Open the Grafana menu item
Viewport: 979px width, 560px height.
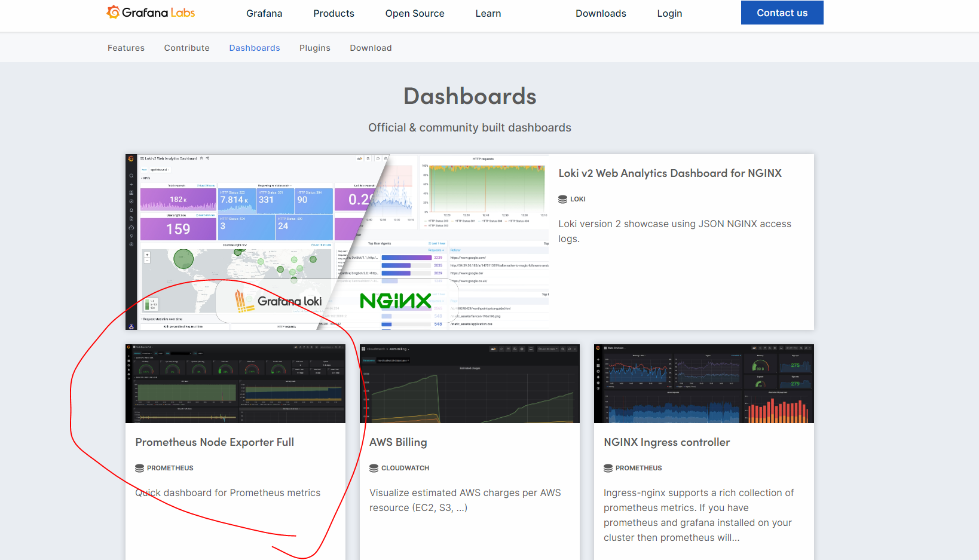pos(264,13)
